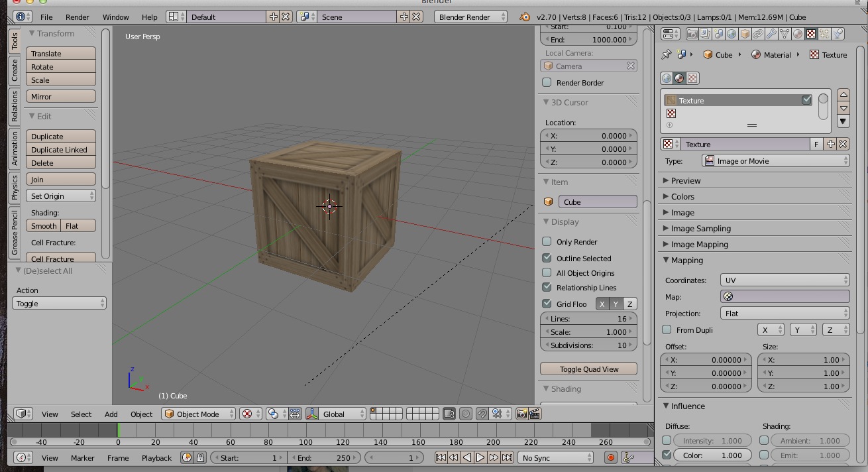868x472 pixels.
Task: Open the No Sync dropdown in timeline
Action: (555, 457)
